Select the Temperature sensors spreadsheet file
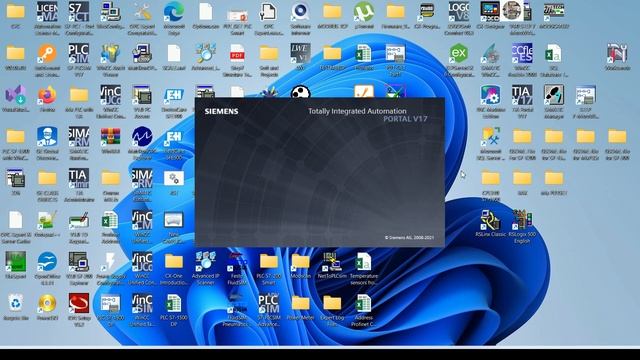Image resolution: width=640 pixels, height=360 pixels. [x=364, y=262]
